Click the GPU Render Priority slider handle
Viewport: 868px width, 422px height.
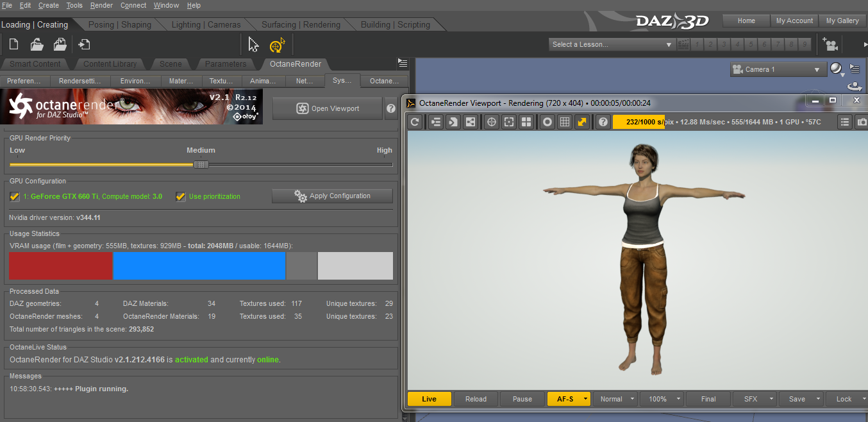[201, 164]
